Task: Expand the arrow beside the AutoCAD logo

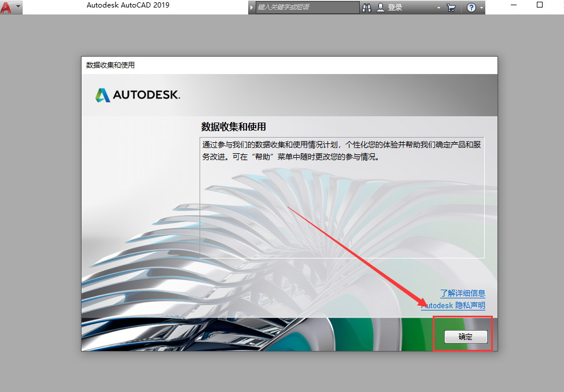Action: (x=18, y=8)
